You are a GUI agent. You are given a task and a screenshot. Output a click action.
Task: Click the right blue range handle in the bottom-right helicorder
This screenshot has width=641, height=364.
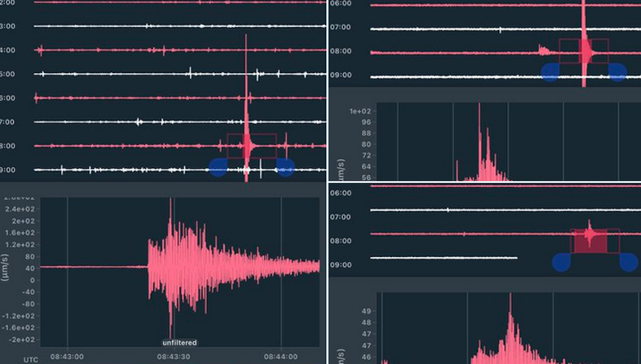click(x=628, y=262)
